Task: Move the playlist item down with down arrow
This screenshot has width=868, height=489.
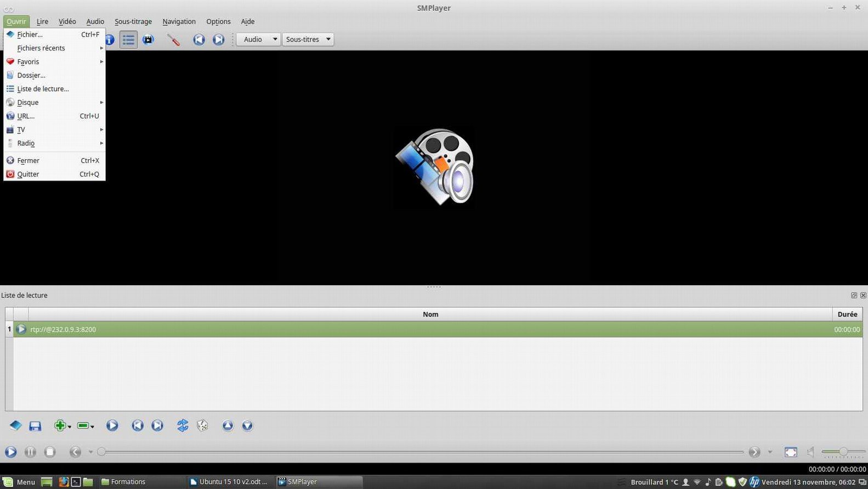Action: pyautogui.click(x=247, y=426)
